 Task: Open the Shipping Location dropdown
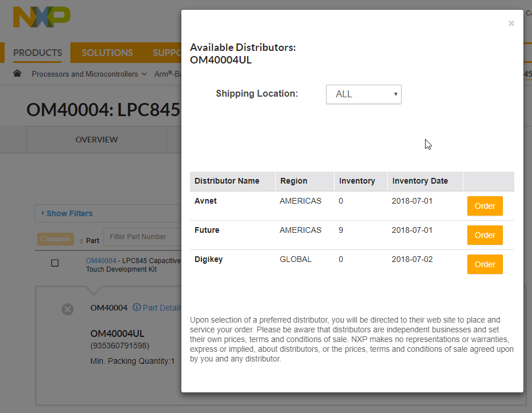[x=364, y=94]
